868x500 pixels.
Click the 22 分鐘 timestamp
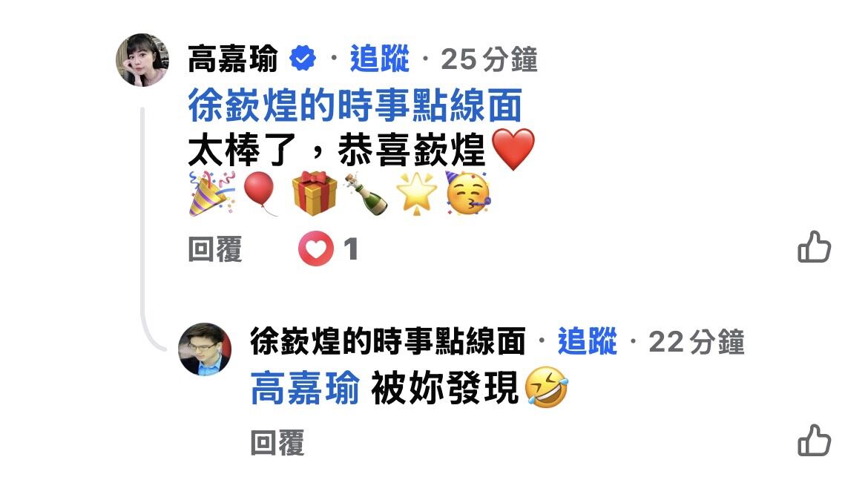tap(697, 341)
